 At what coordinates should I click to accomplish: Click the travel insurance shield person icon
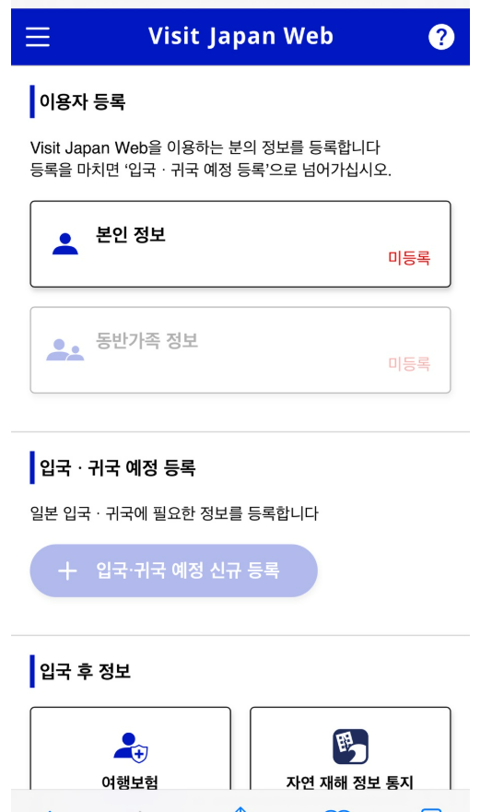click(131, 747)
